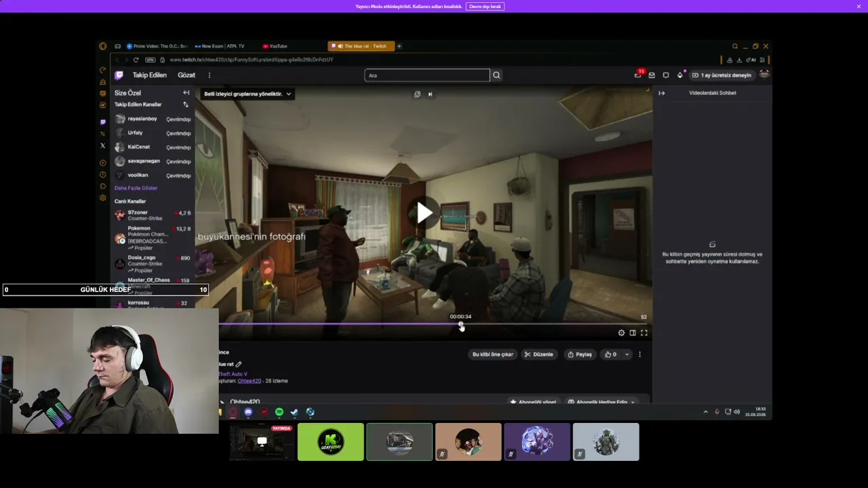Sort the Takip Edilen Kanallar list
The width and height of the screenshot is (868, 488).
[186, 105]
